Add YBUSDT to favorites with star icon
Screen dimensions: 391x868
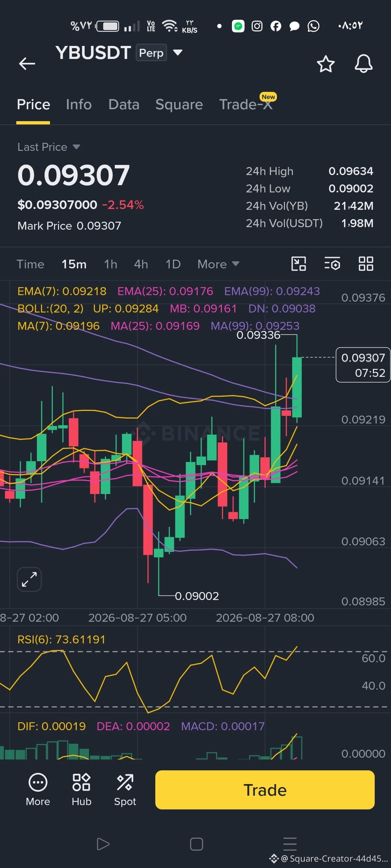325,64
